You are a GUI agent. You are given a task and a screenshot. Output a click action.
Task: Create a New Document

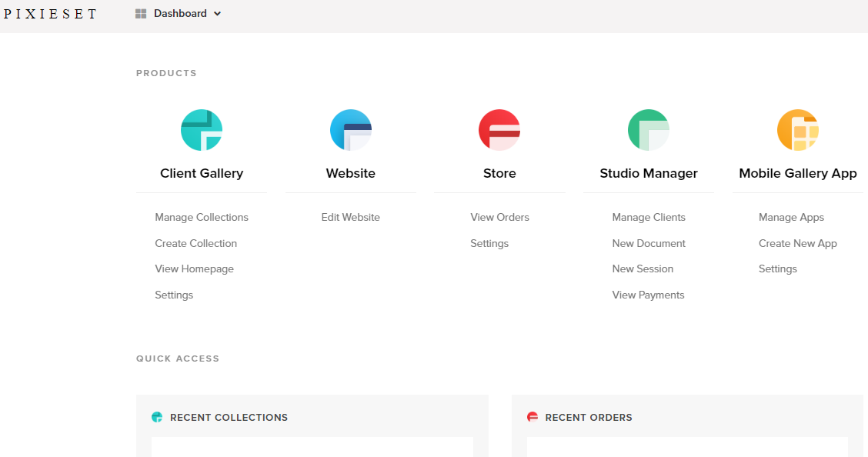tap(649, 243)
